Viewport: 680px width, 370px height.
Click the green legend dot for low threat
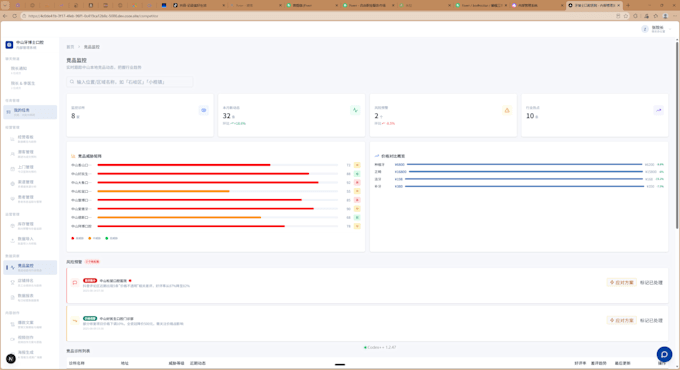point(107,238)
